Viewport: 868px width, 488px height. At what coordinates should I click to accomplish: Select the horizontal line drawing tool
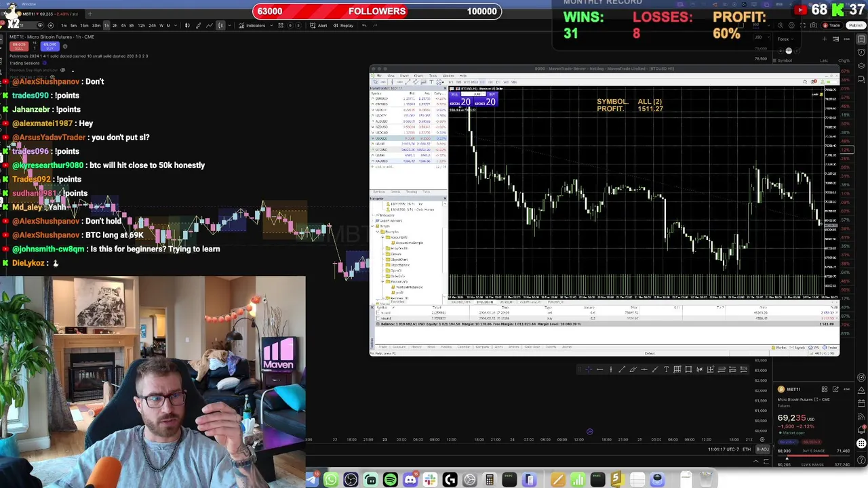click(x=600, y=369)
